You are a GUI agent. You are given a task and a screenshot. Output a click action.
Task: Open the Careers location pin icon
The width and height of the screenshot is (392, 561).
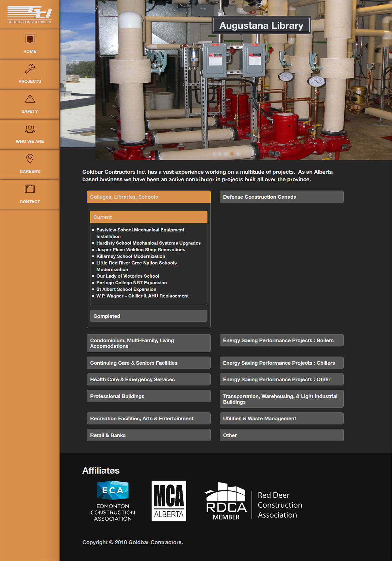(x=30, y=158)
